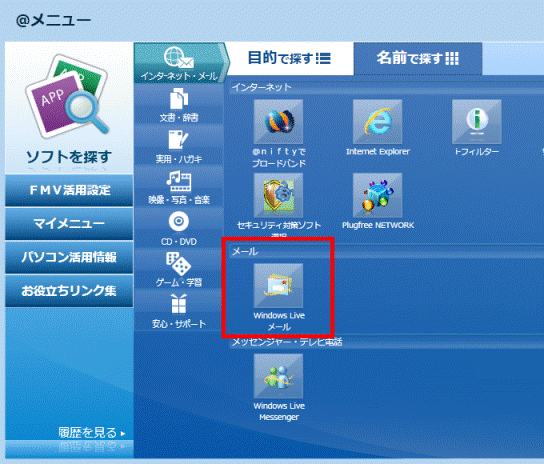Open Windows Live メール application
Image resolution: width=544 pixels, height=464 pixels.
click(278, 286)
